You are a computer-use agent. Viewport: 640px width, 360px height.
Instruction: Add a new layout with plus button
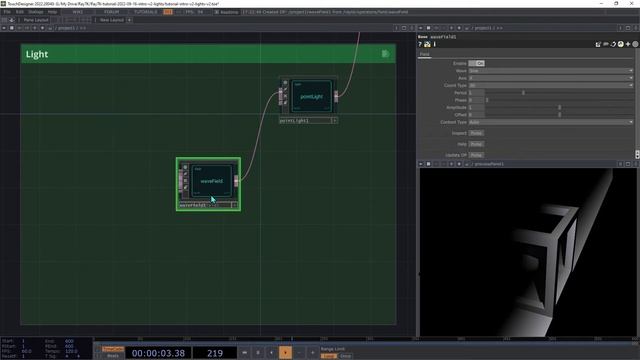(x=129, y=20)
